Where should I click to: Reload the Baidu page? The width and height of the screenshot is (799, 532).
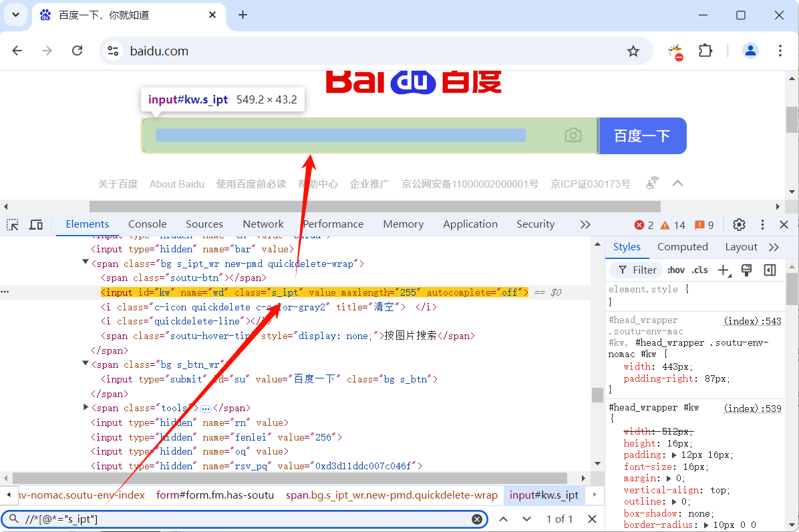(x=77, y=51)
